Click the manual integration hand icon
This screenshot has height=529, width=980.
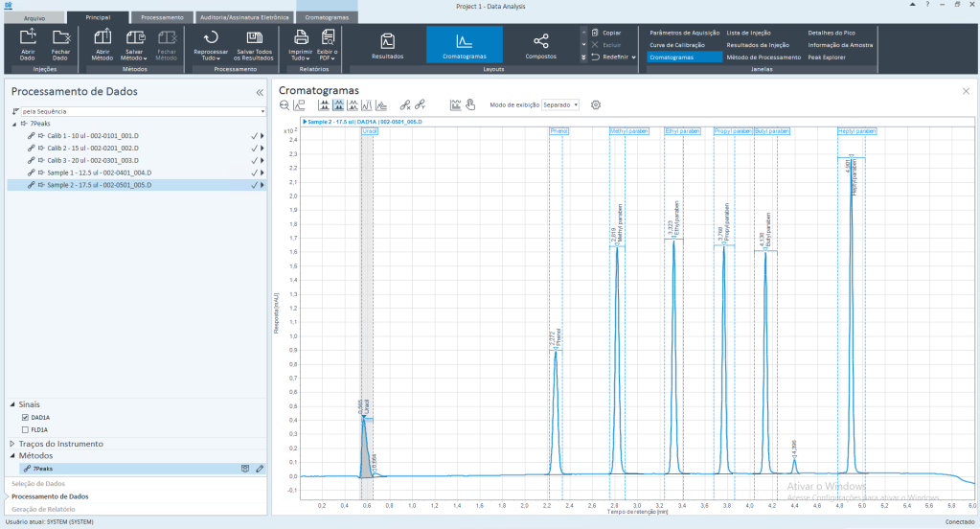[x=470, y=105]
